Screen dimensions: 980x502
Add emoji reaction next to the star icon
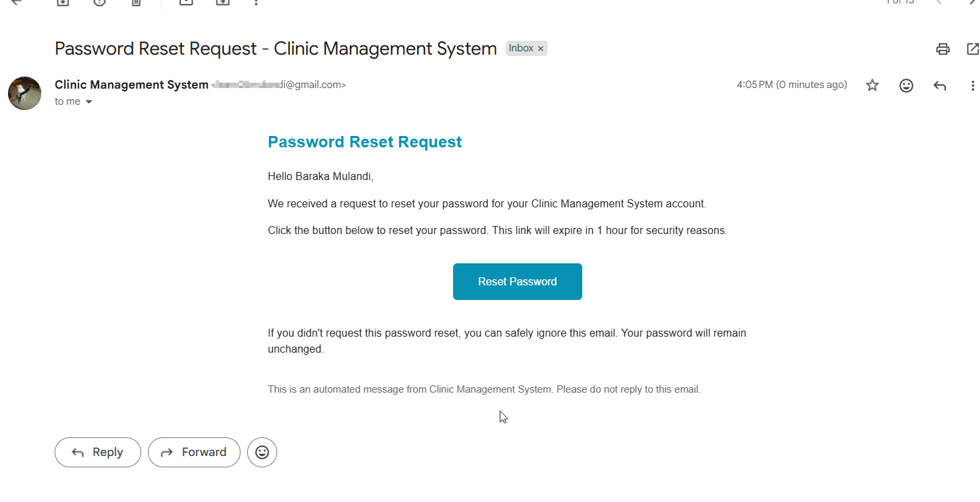[x=906, y=85]
